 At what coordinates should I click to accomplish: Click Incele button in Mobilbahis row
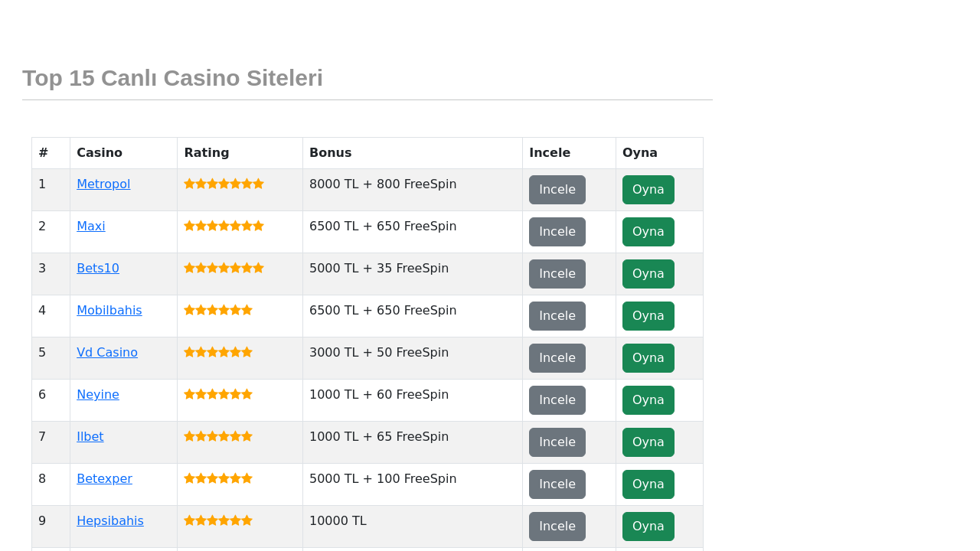pos(557,316)
